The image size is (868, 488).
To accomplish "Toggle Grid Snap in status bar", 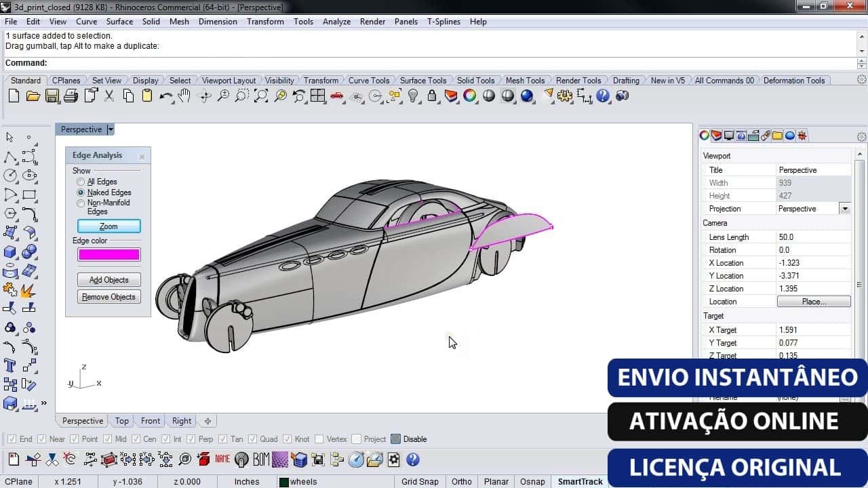I will click(420, 482).
